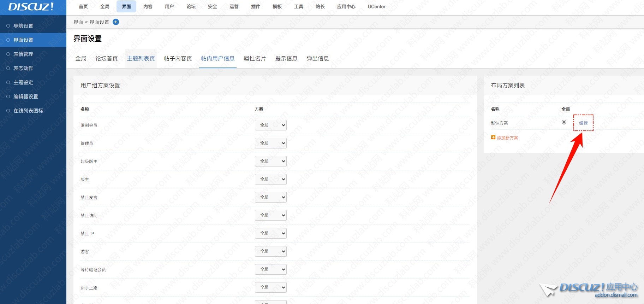Click the Discuz! logo
The width and height of the screenshot is (644, 304).
31,7
